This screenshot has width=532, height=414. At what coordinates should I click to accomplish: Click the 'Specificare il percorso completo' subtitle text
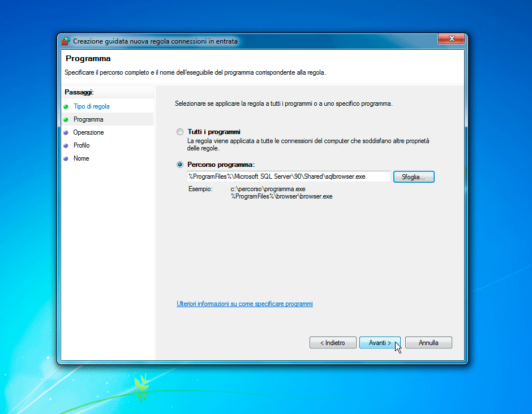pyautogui.click(x=195, y=72)
